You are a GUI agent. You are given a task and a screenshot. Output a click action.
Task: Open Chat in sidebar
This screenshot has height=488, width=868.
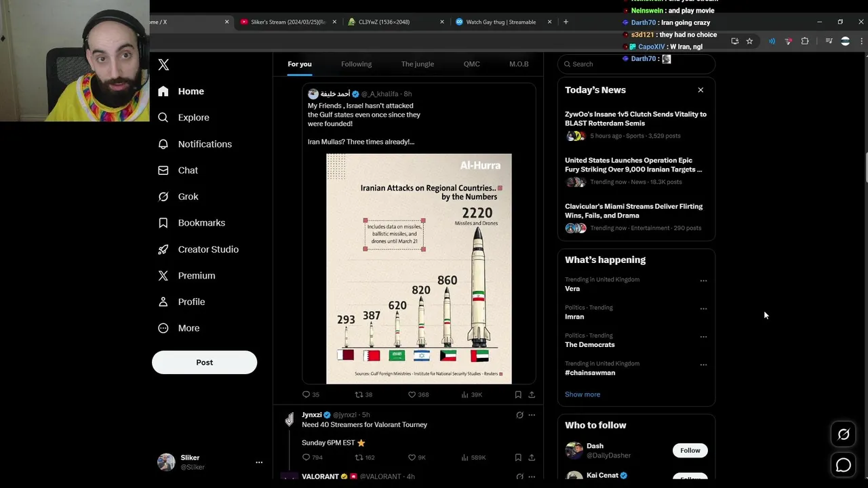pos(178,170)
